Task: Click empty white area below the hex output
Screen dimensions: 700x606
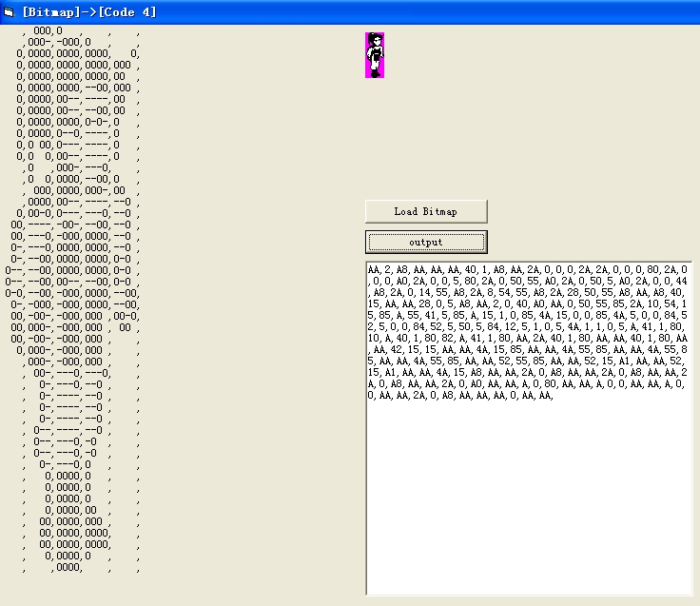Action: pyautogui.click(x=529, y=496)
